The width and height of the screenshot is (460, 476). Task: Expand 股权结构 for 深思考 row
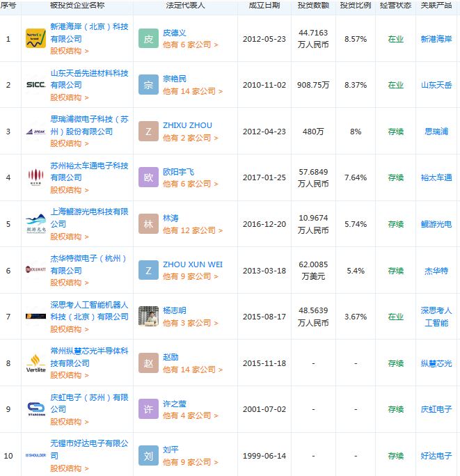[69, 329]
